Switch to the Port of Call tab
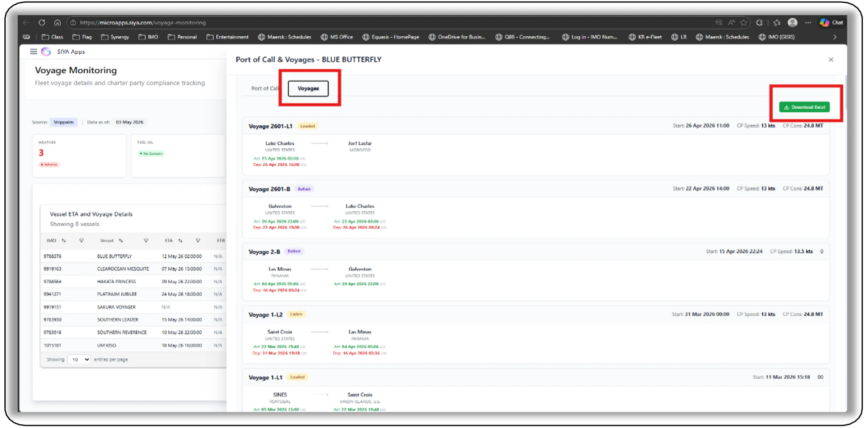Viewport: 868px width, 428px height. (x=265, y=89)
